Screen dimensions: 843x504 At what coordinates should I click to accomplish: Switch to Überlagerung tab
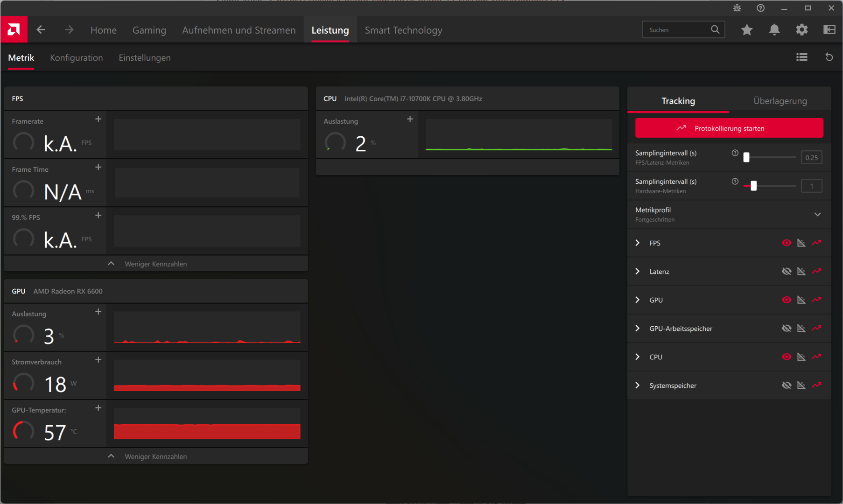[780, 101]
